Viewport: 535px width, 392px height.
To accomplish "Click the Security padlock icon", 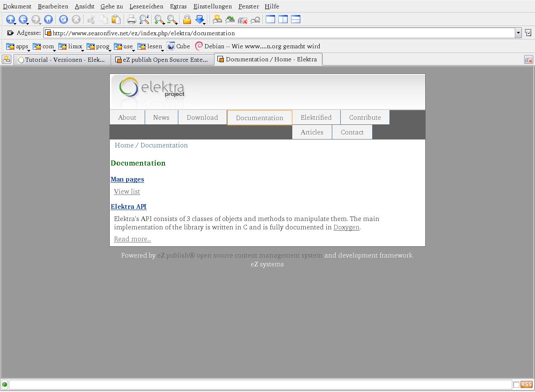I will [187, 19].
